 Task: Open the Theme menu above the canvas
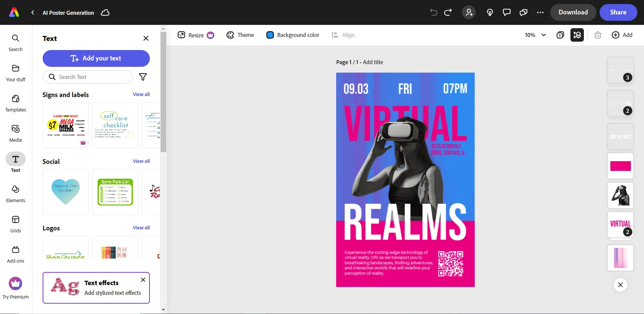pos(240,35)
